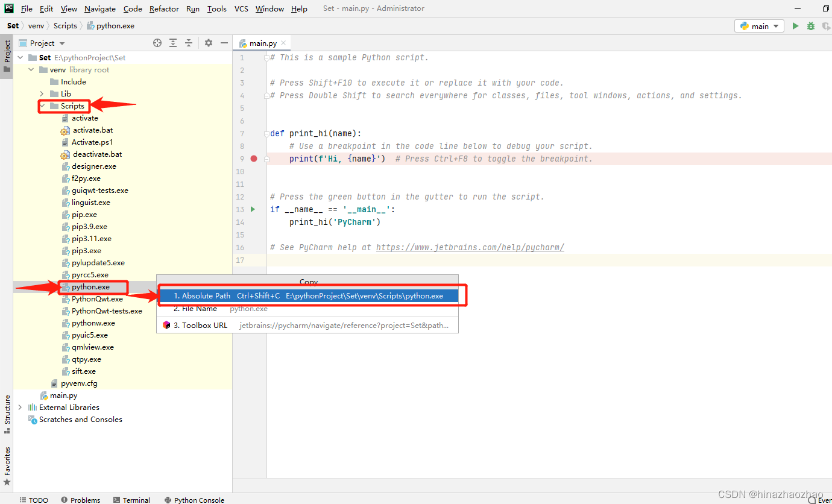The height and width of the screenshot is (504, 832).
Task: Choose Toolbox URL in the Copy popup
Action: point(307,325)
